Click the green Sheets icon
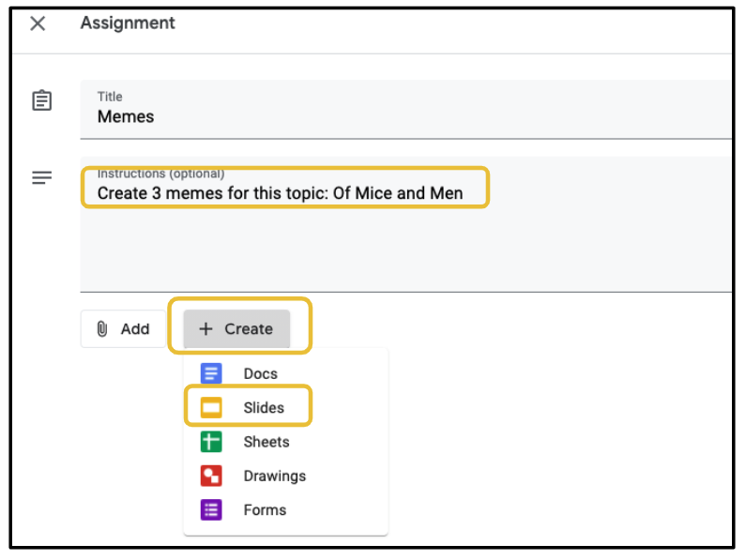The image size is (746, 560). (x=211, y=442)
